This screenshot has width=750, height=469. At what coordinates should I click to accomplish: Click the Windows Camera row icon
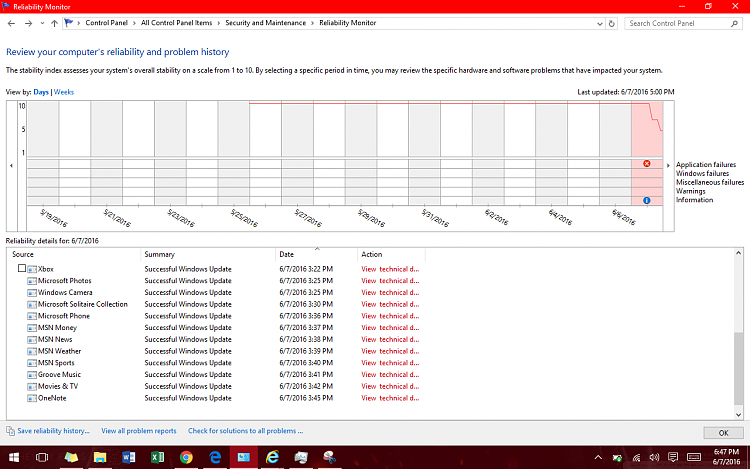click(32, 293)
